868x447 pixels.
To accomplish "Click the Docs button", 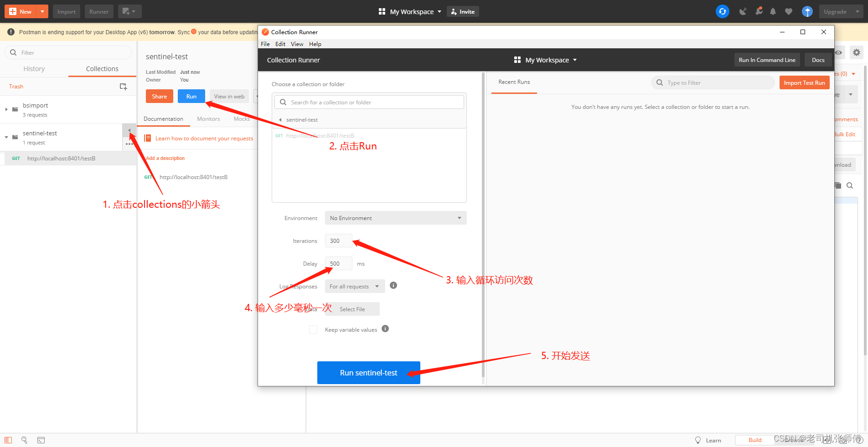I will (818, 60).
